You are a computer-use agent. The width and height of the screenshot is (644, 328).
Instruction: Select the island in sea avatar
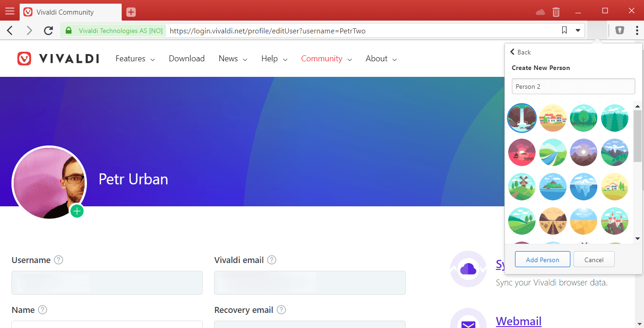click(553, 187)
